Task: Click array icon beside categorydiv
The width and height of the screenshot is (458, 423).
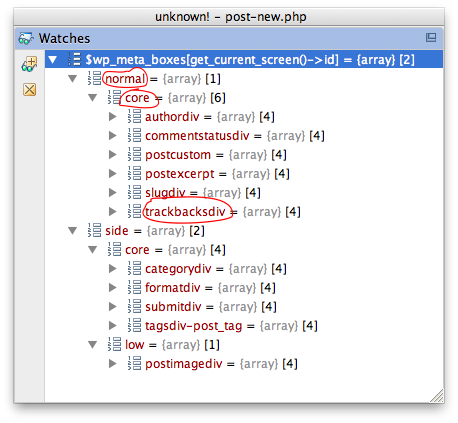Action: [x=134, y=268]
